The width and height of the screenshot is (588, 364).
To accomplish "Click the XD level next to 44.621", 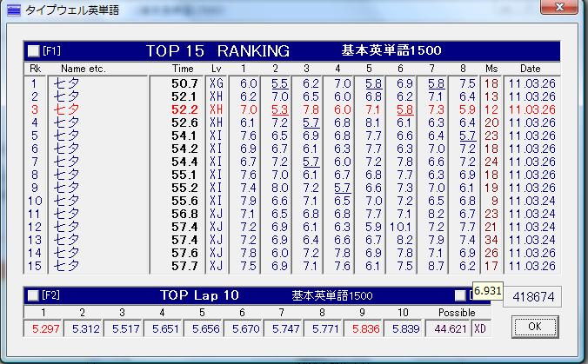I will point(480,328).
